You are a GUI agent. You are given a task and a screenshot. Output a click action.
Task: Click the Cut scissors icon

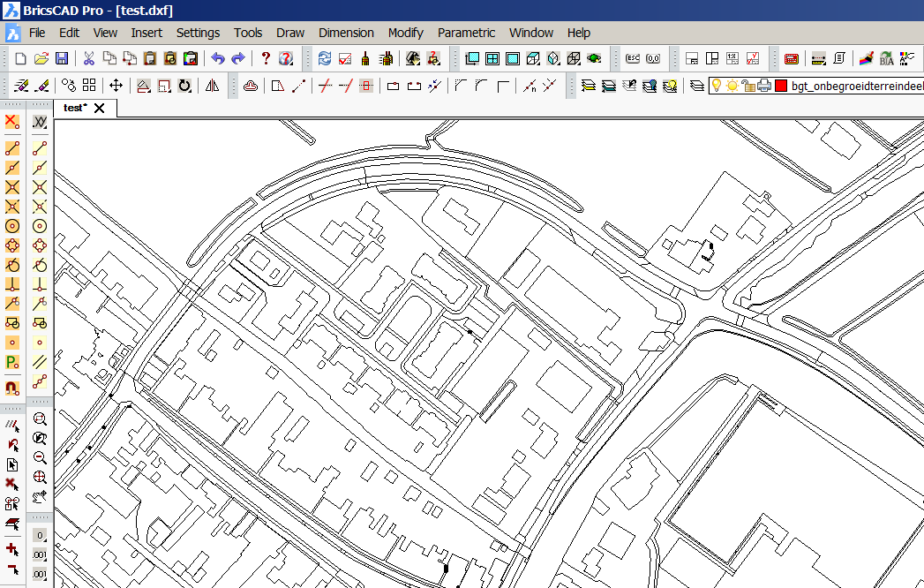[x=88, y=59]
